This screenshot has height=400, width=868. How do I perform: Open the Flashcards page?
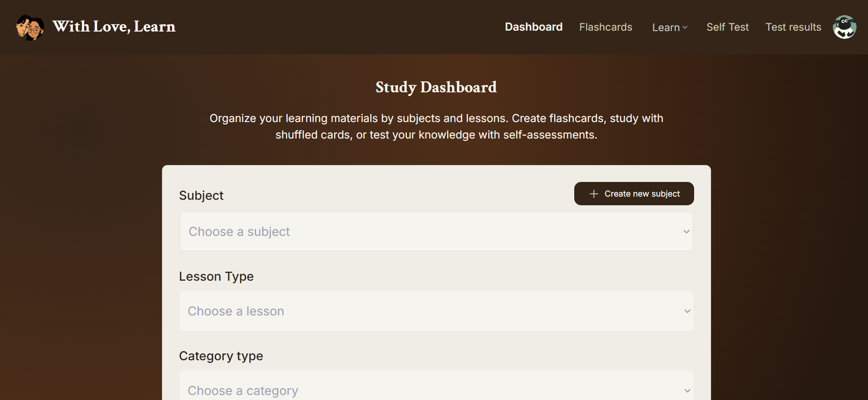[x=605, y=27]
